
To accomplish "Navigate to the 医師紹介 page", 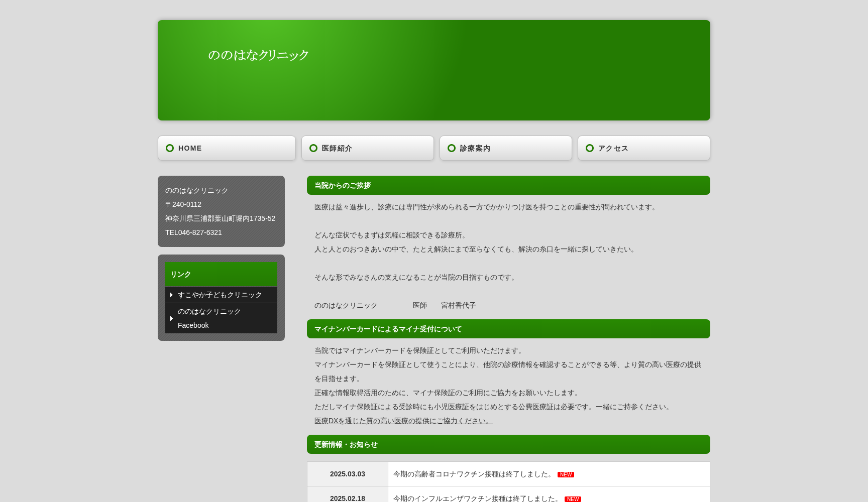I will [x=337, y=148].
